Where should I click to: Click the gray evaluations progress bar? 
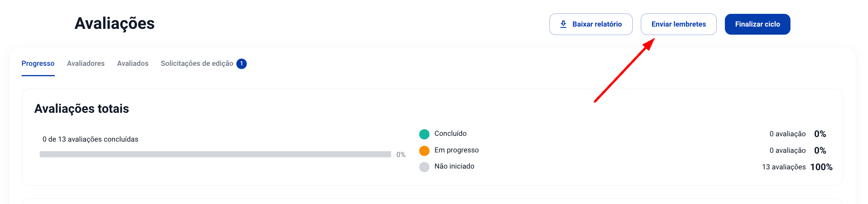click(215, 154)
